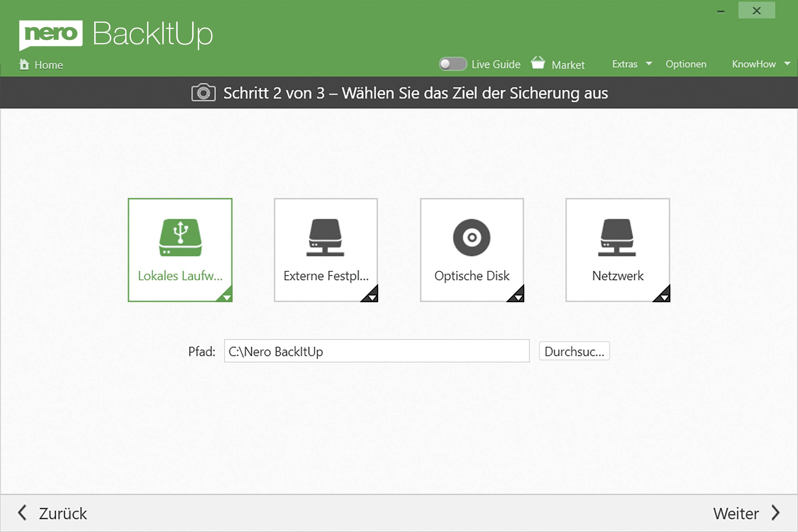Select the Netzwerk drive icon

(617, 238)
